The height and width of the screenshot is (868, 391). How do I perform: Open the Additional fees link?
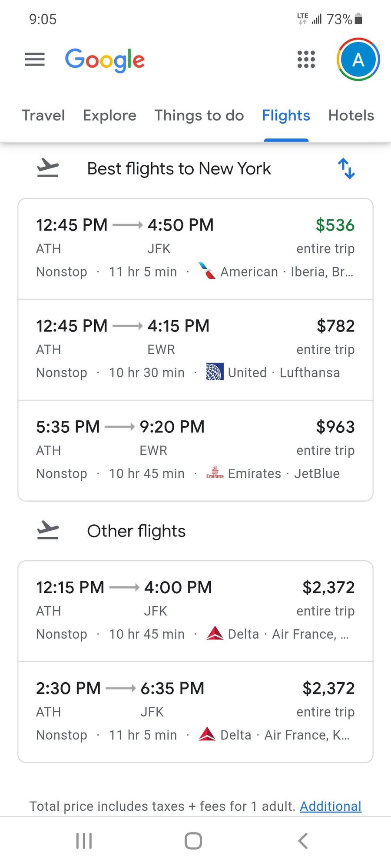tap(331, 806)
